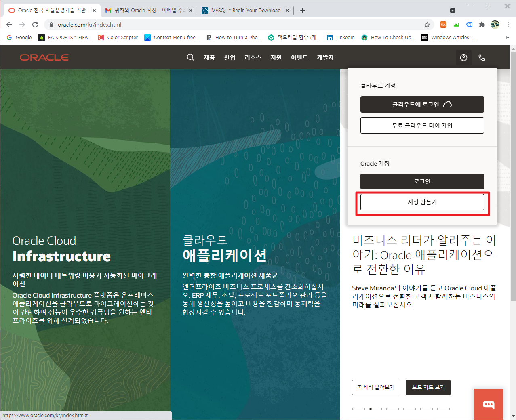Close the MySQL Begin Your Download tab
Viewport: 516px width, 420px height.
coord(287,10)
